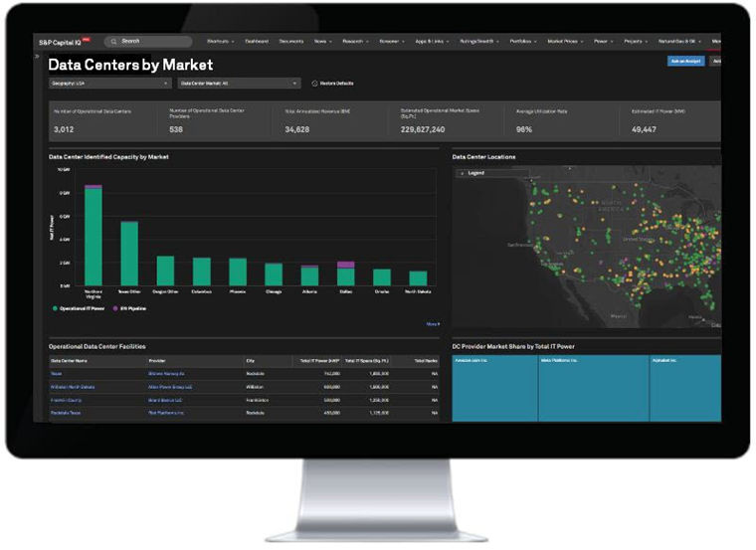
Task: Open the Geography: USA dropdown
Action: click(110, 84)
